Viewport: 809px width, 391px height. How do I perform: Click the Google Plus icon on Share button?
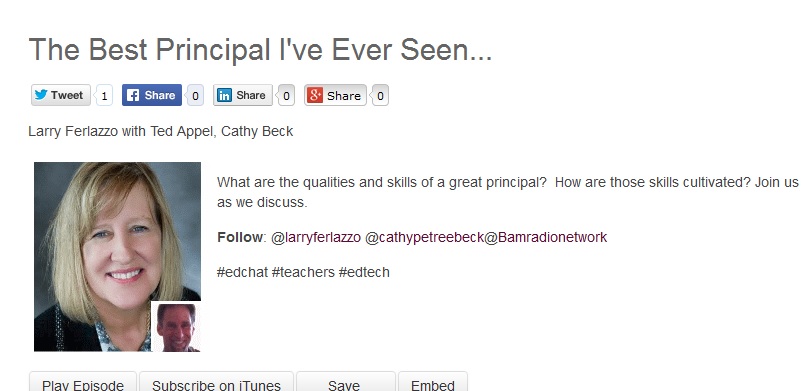click(315, 95)
